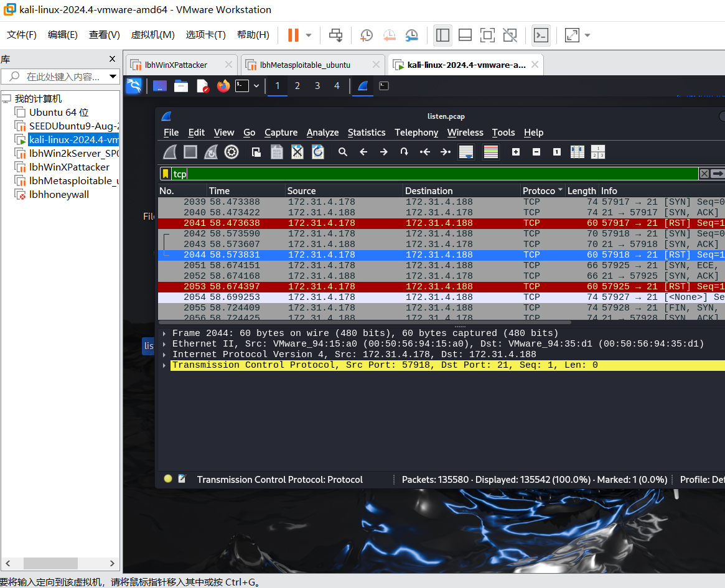Select packet 2053 in the list
Image resolution: width=725 pixels, height=588 pixels.
(x=442, y=287)
